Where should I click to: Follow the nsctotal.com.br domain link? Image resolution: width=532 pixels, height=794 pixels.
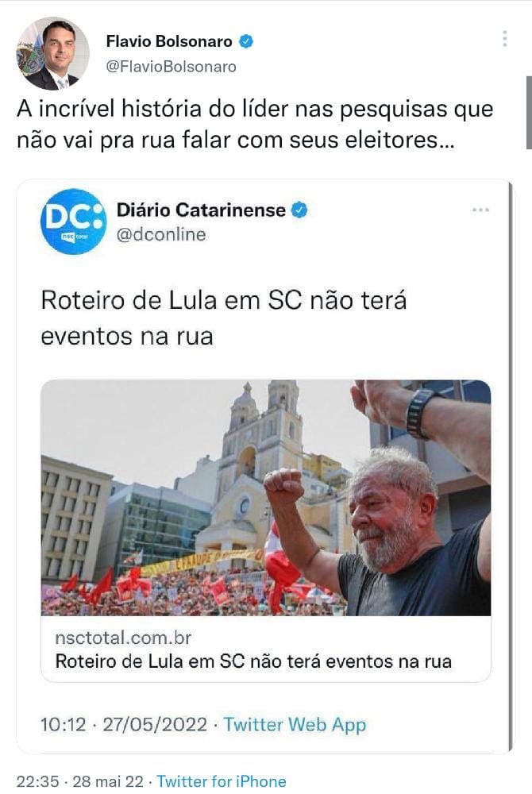point(123,638)
